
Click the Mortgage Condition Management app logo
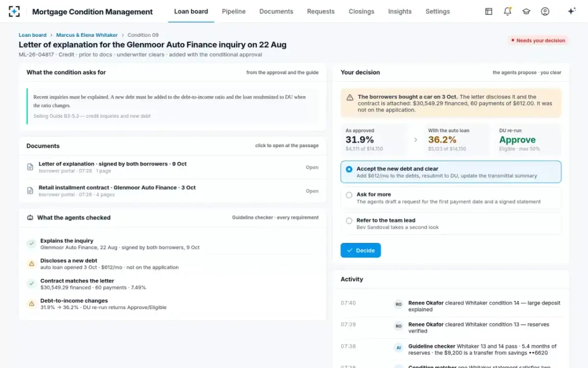tap(15, 11)
